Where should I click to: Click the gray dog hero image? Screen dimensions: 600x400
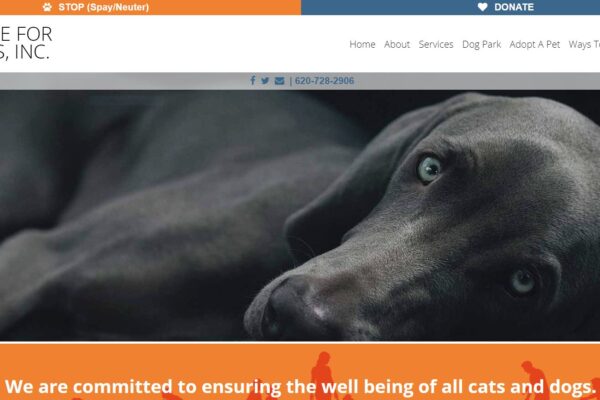click(x=300, y=215)
